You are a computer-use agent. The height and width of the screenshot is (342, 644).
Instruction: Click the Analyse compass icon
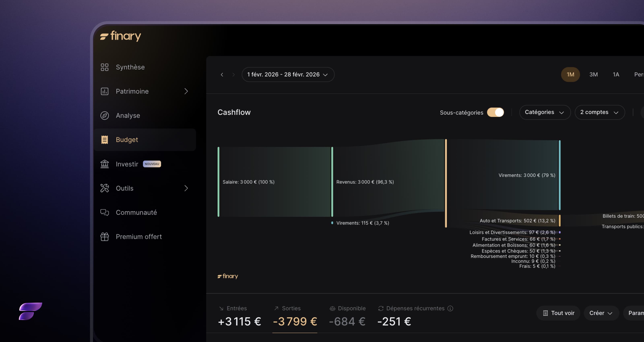tap(104, 115)
